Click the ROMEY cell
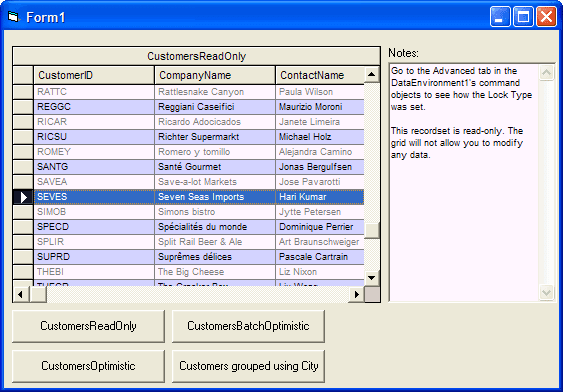This screenshot has width=563, height=392. point(94,152)
